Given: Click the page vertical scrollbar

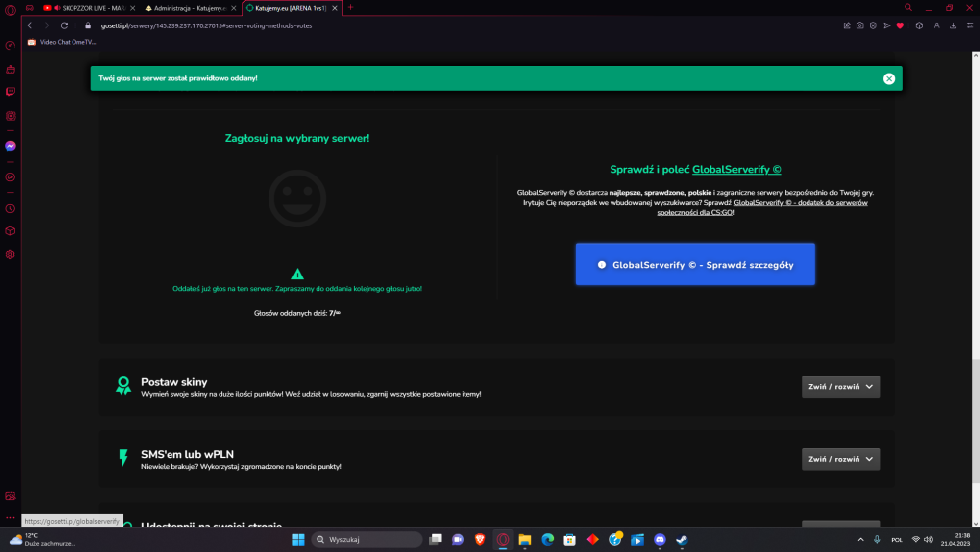Looking at the screenshot, I should (976, 421).
